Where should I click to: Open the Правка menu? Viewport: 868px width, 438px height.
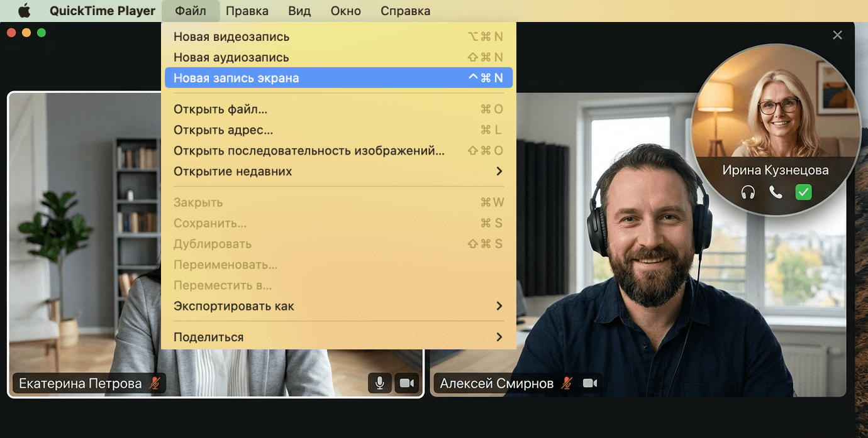point(247,11)
